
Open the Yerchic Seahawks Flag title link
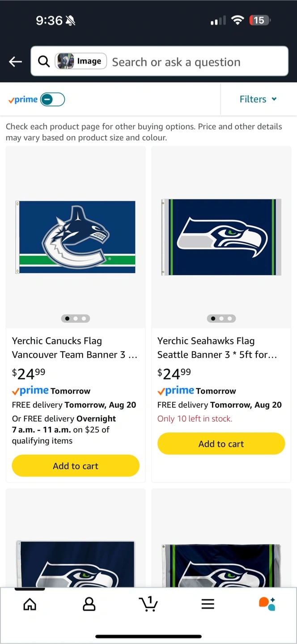pyautogui.click(x=217, y=347)
